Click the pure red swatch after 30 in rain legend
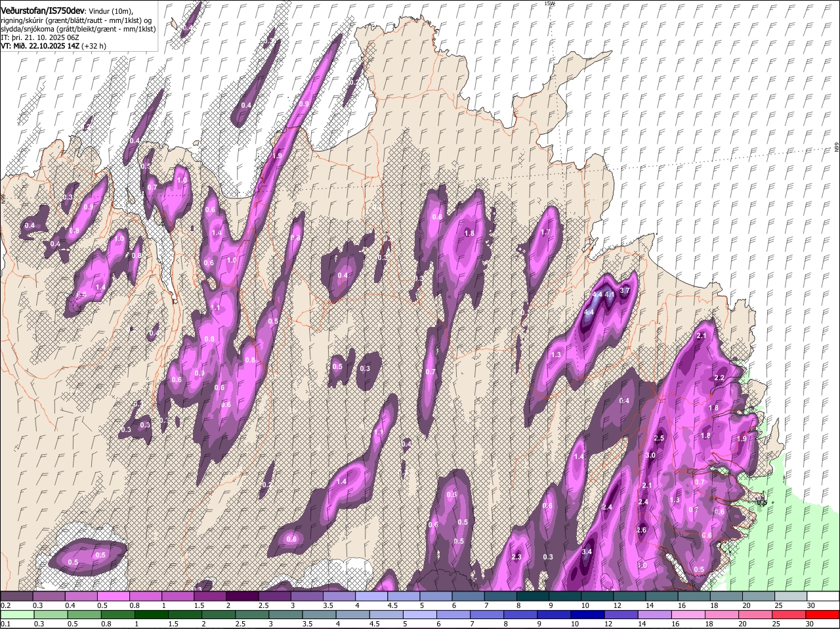Screen dimensions: 840x629 click(823, 615)
